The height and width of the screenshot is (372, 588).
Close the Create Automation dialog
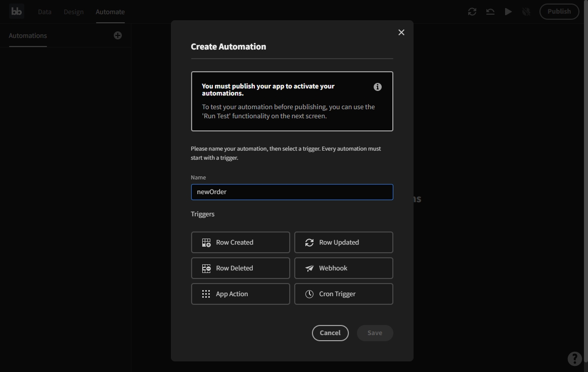pyautogui.click(x=401, y=32)
